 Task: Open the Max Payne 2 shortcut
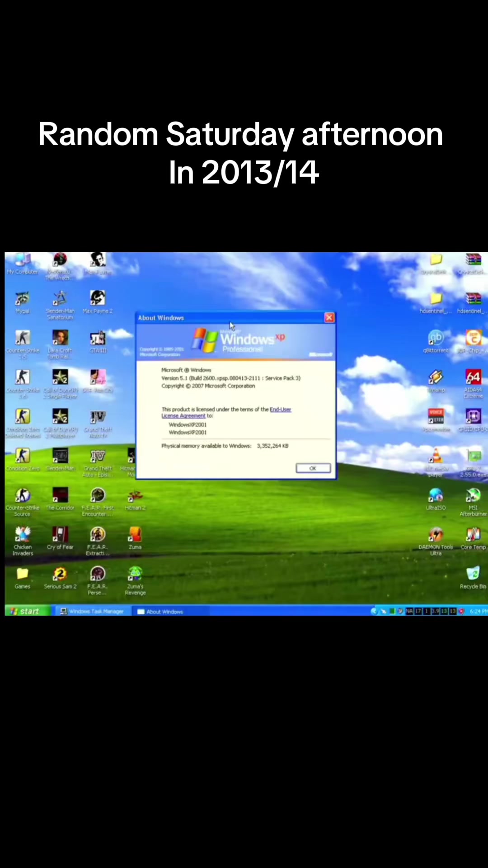click(x=98, y=302)
